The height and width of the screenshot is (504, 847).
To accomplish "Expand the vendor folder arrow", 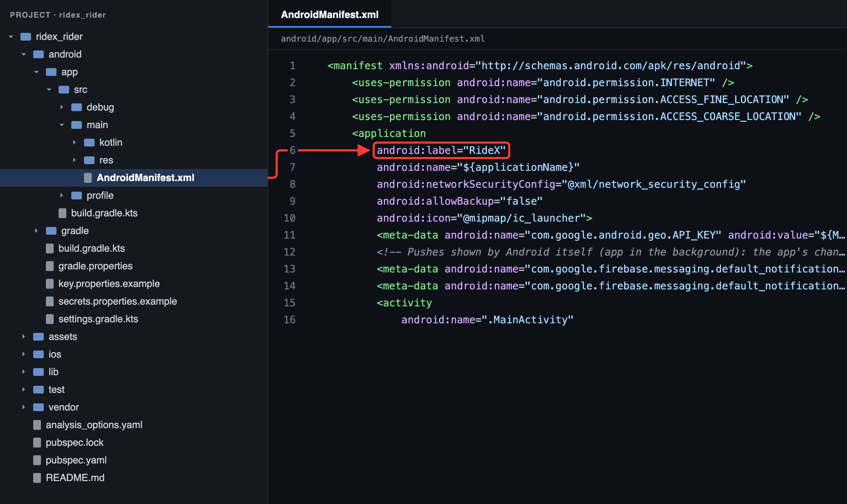I will 24,407.
